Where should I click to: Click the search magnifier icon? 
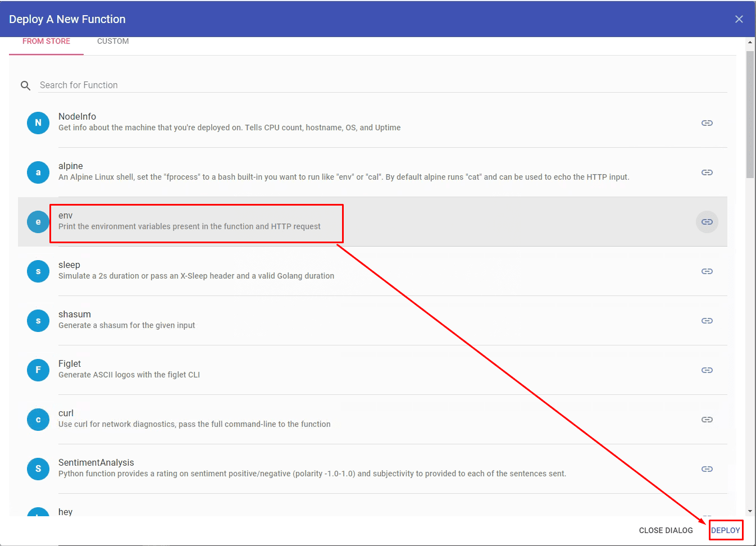(x=25, y=85)
